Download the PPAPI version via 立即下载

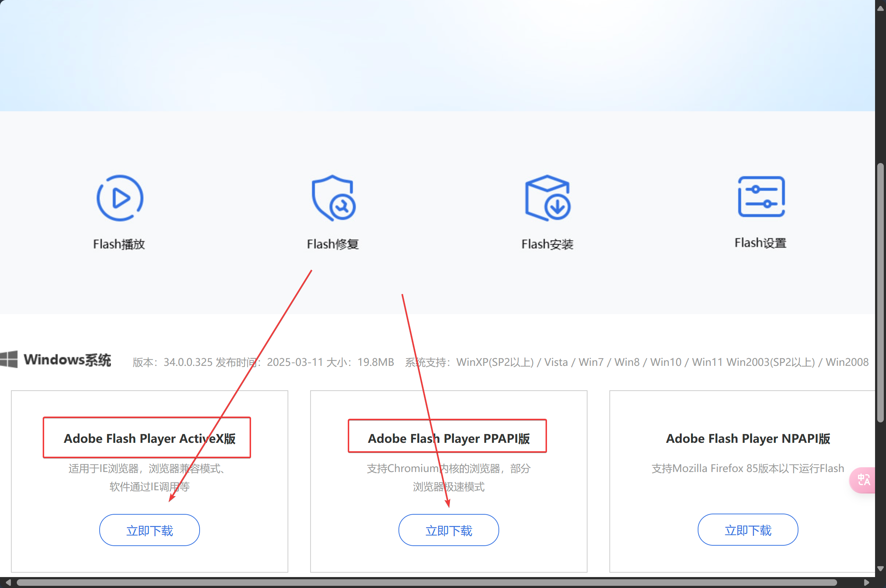click(448, 530)
